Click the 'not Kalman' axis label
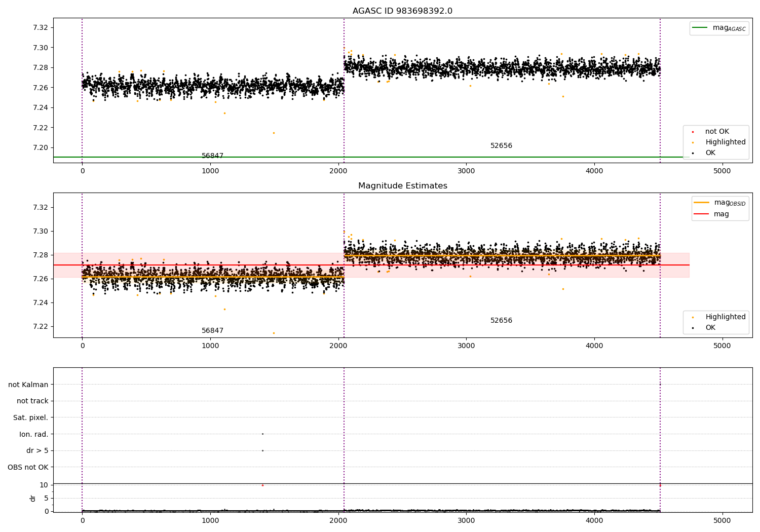760x532 pixels. tap(28, 385)
